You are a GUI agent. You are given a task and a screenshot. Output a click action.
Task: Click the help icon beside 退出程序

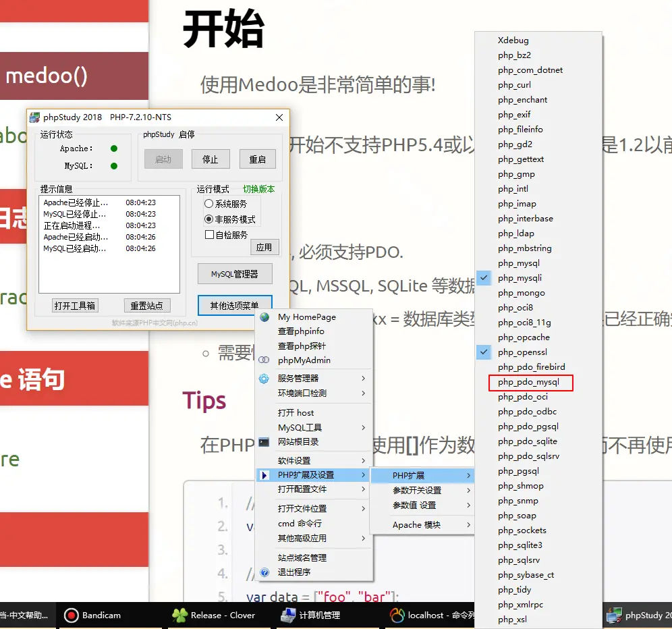(x=264, y=572)
